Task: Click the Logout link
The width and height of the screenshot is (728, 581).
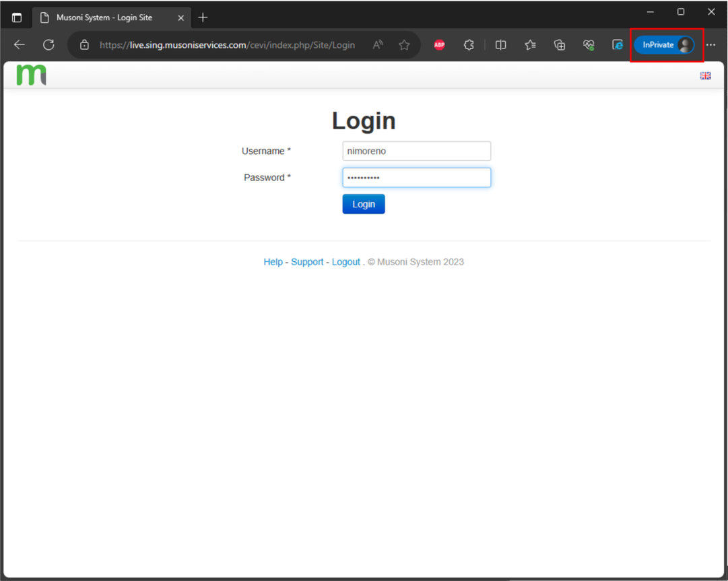Action: [x=346, y=262]
